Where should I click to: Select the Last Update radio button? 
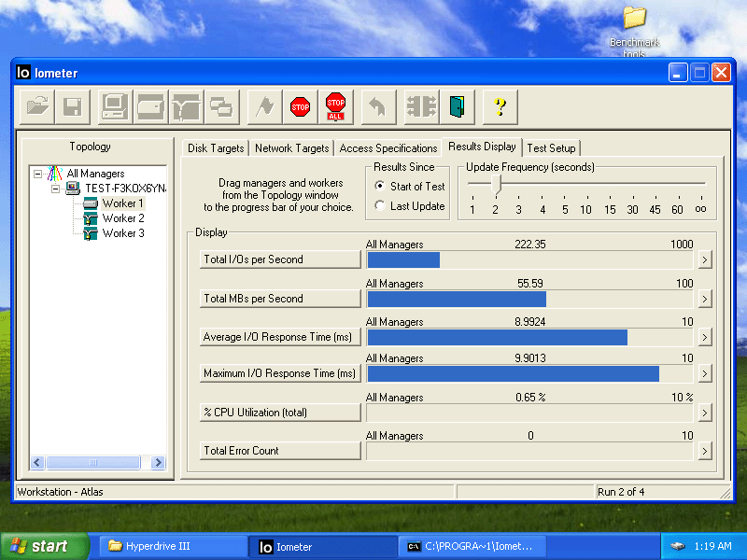click(380, 205)
